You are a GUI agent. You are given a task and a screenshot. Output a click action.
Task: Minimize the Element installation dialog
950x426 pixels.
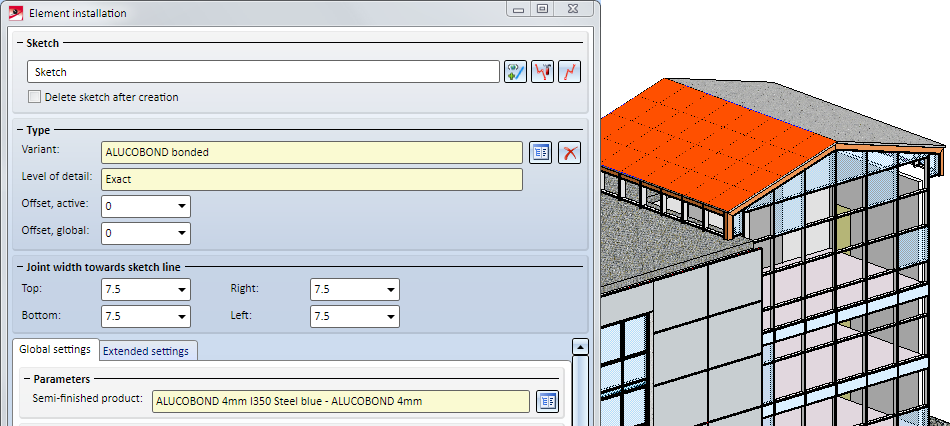pyautogui.click(x=519, y=10)
